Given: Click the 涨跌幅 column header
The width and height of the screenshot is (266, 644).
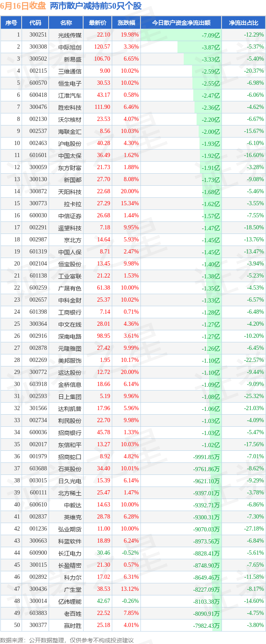Looking at the screenshot, I should coord(126,23).
